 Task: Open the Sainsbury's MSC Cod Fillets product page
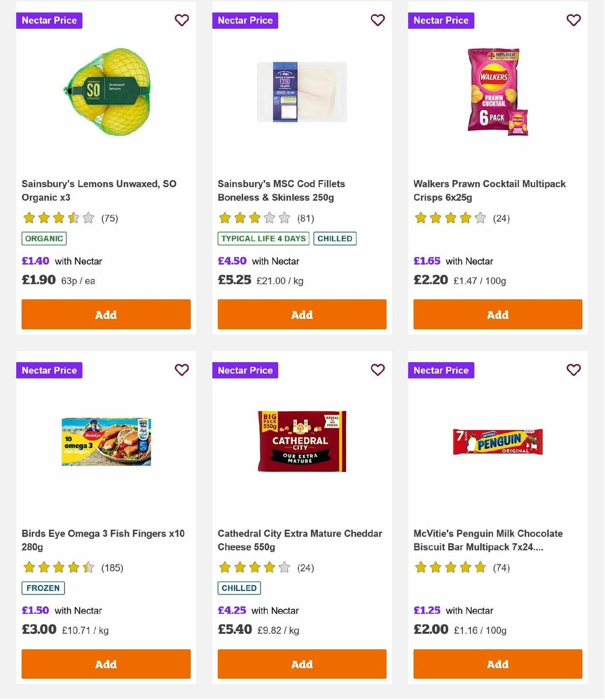[x=281, y=191]
